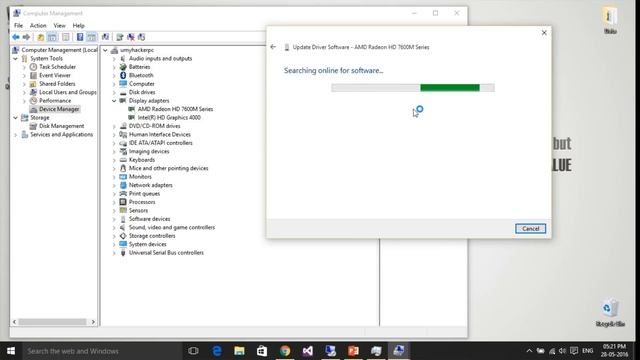Open PowerPoint from taskbar
This screenshot has width=640, height=360.
coord(353,351)
